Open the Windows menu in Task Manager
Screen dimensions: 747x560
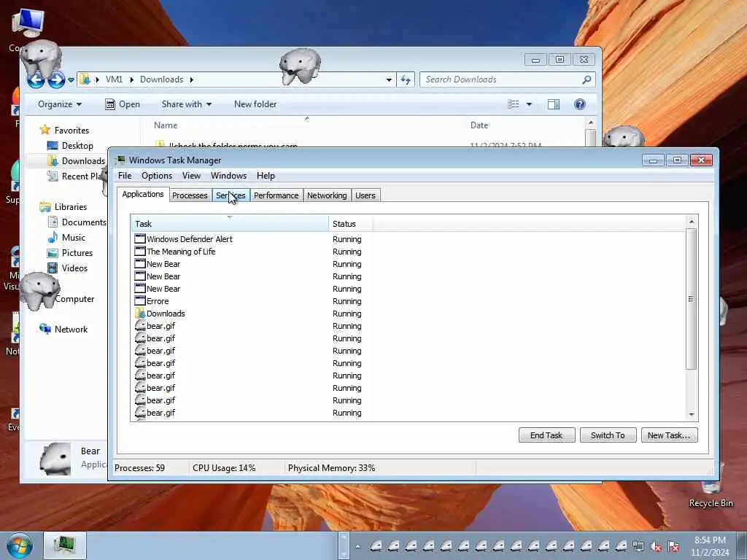(228, 176)
